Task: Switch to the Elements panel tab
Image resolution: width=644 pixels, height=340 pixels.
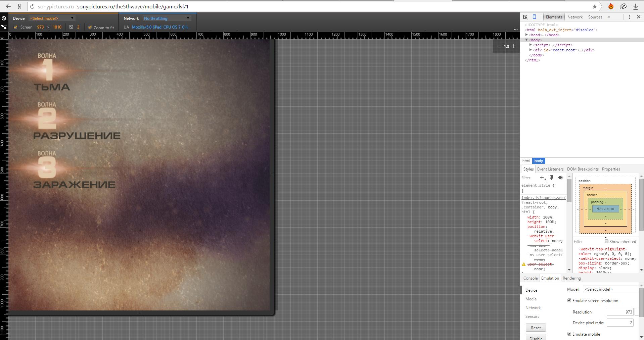Action: pos(554,17)
